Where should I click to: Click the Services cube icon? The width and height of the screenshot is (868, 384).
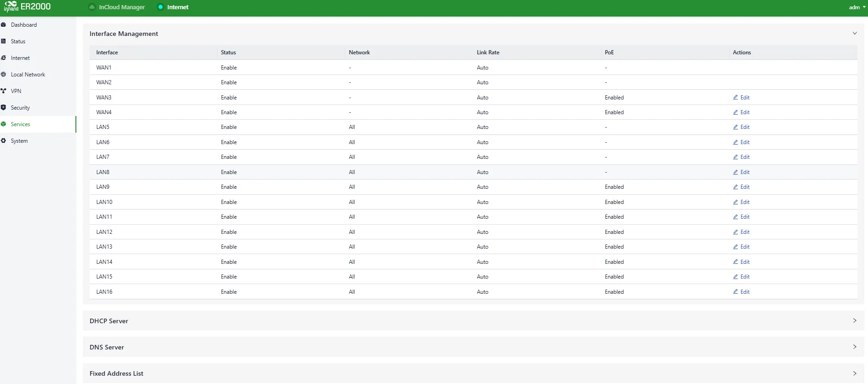coord(4,124)
